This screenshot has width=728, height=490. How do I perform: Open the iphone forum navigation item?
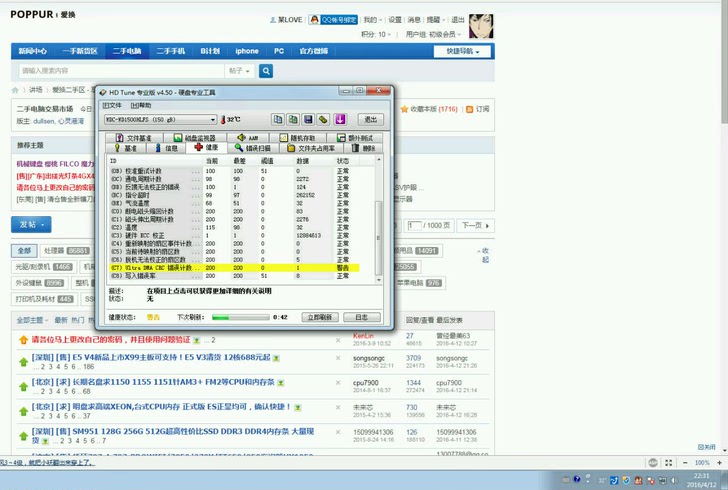click(247, 51)
